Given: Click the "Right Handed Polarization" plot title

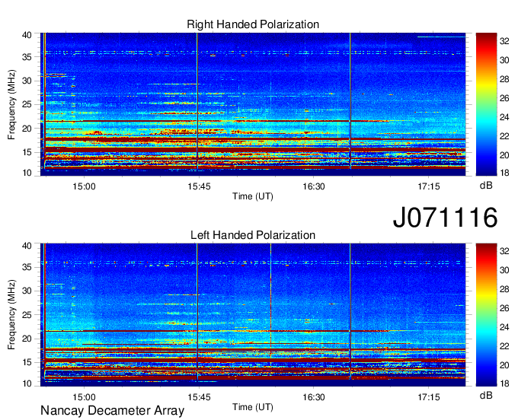Looking at the screenshot, I should (253, 24).
